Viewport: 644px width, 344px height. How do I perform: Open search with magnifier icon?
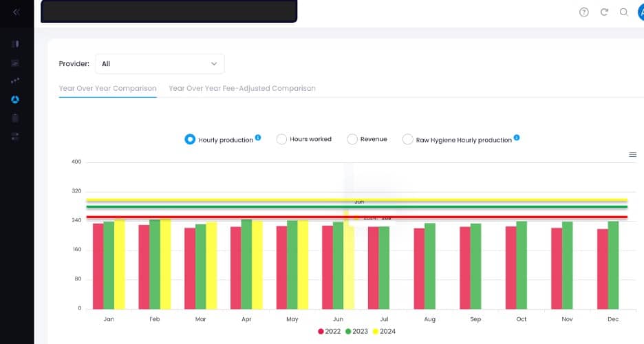[623, 12]
